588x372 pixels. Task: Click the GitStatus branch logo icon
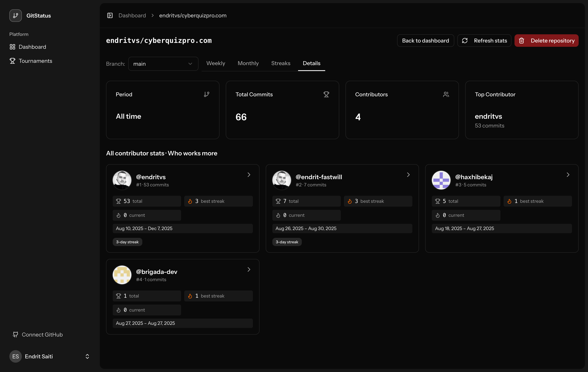point(15,15)
